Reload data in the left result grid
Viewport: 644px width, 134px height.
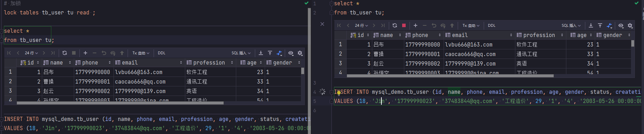coord(65,53)
